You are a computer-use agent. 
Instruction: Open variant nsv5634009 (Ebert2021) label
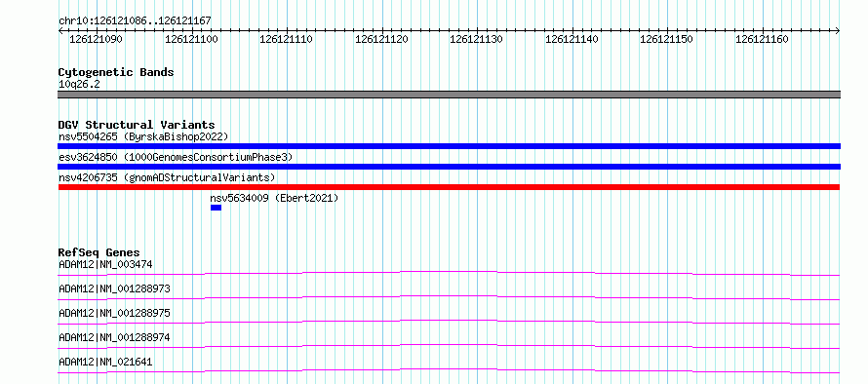pos(274,198)
